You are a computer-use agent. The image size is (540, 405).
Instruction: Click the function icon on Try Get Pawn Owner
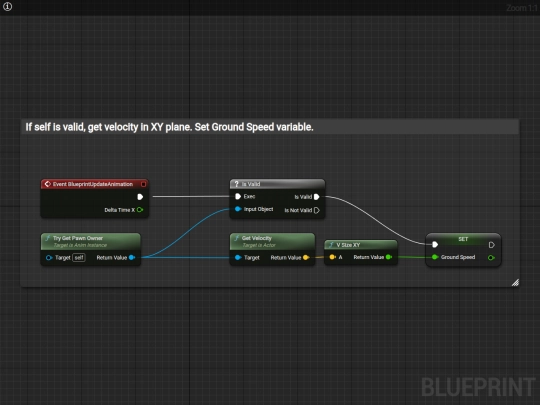48,238
